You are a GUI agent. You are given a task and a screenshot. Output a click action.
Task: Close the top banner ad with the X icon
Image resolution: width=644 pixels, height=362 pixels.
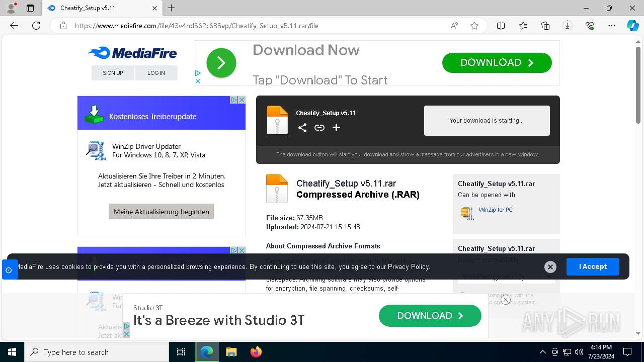coord(198,81)
